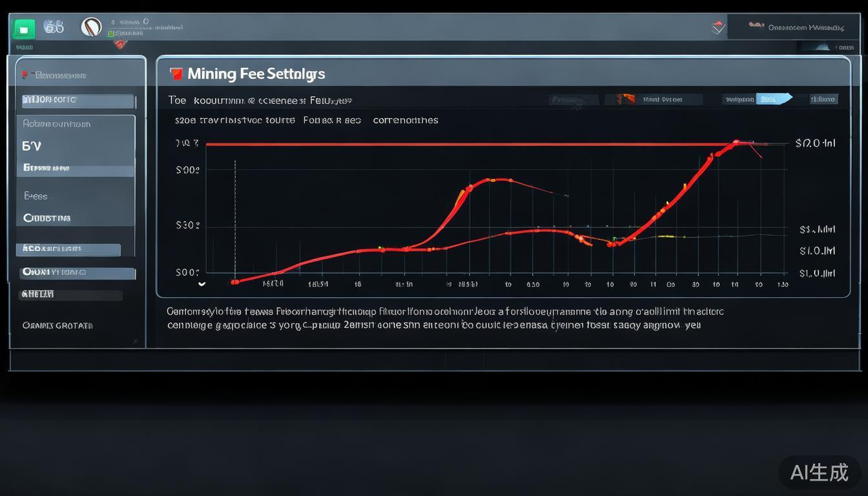Click the round compass logo icon
Image resolution: width=868 pixels, height=496 pixels.
91,27
